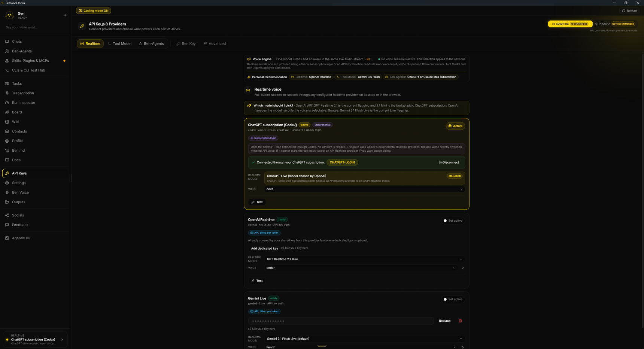Click the CHATGPT-LOGIN badge
644x349 pixels.
(342, 163)
